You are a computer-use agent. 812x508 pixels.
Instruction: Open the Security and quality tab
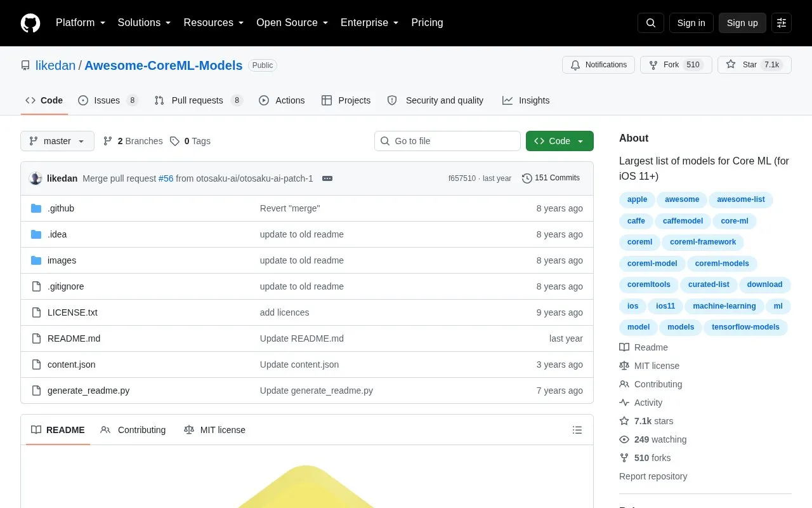pos(435,100)
